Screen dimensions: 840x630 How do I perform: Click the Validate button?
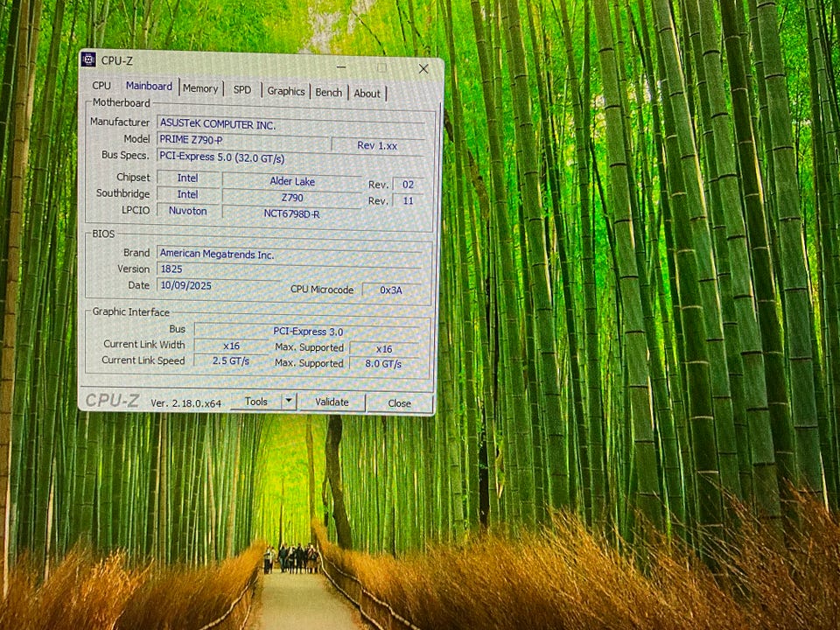coord(332,402)
